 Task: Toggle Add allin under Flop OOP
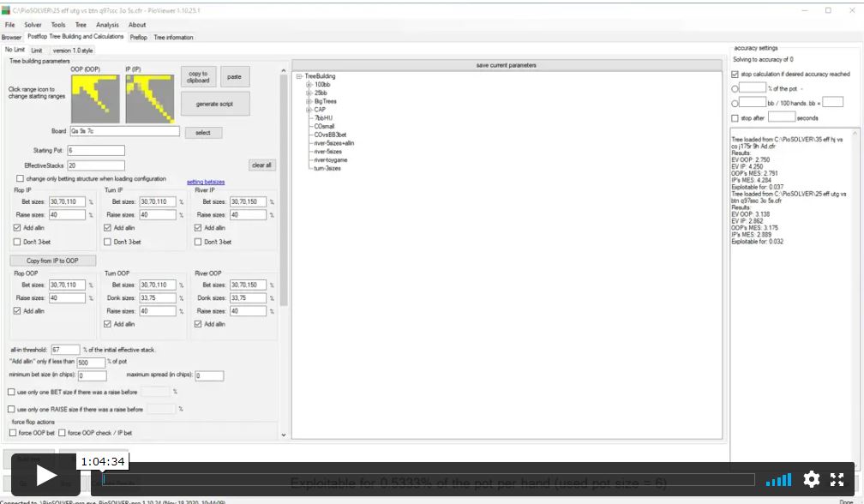pos(17,310)
